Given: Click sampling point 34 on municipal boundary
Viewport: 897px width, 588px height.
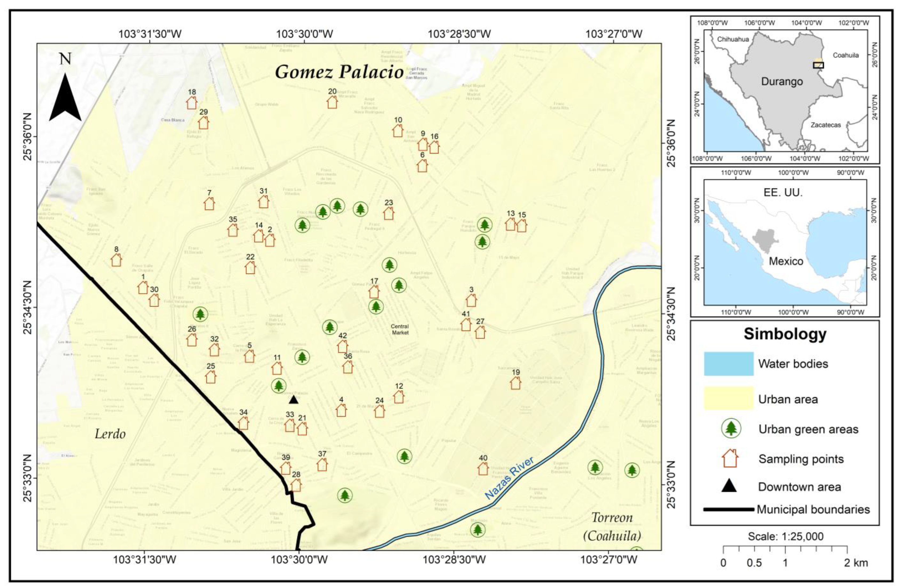Looking at the screenshot, I should 244,423.
